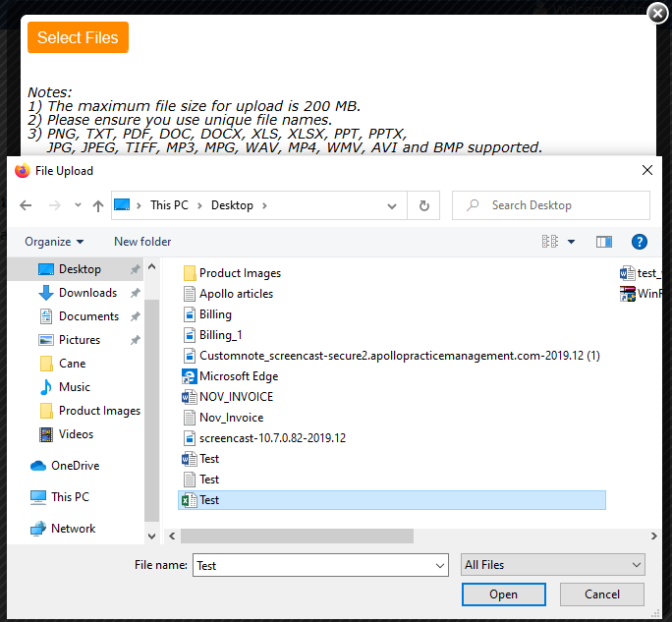
Task: Click the Help question mark icon
Action: [639, 242]
